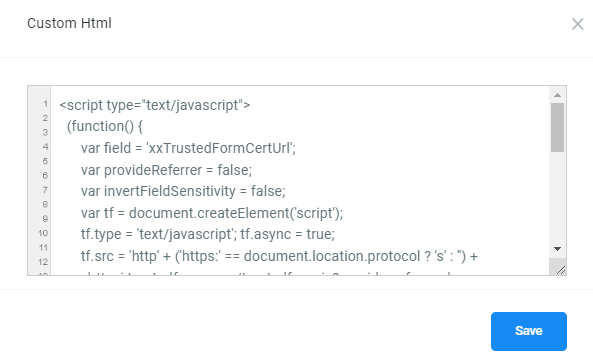Image resolution: width=593 pixels, height=364 pixels.
Task: Click the Custom Html dialog title
Action: [x=69, y=23]
